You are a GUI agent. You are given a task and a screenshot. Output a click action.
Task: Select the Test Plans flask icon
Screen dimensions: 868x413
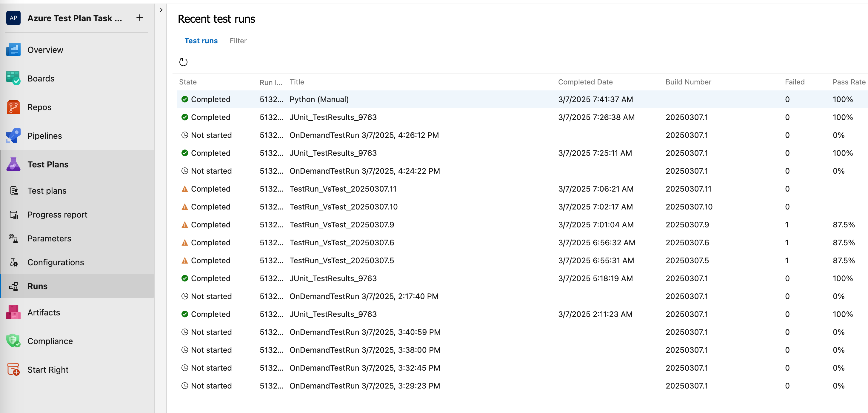[x=13, y=164]
